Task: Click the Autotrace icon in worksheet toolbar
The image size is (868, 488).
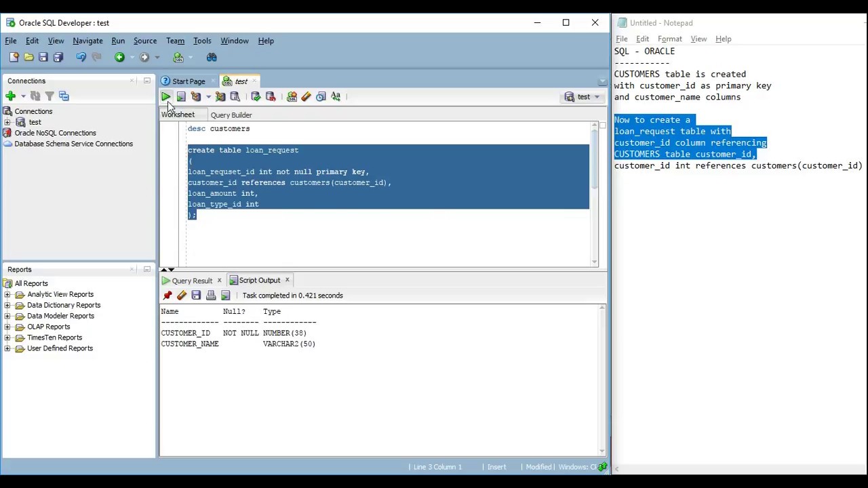Action: coord(220,97)
